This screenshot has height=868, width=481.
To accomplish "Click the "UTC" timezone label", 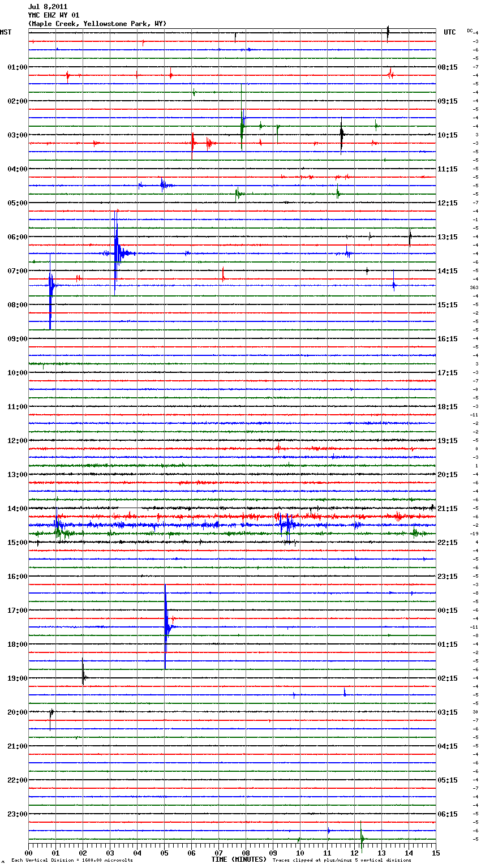I will 449,32.
